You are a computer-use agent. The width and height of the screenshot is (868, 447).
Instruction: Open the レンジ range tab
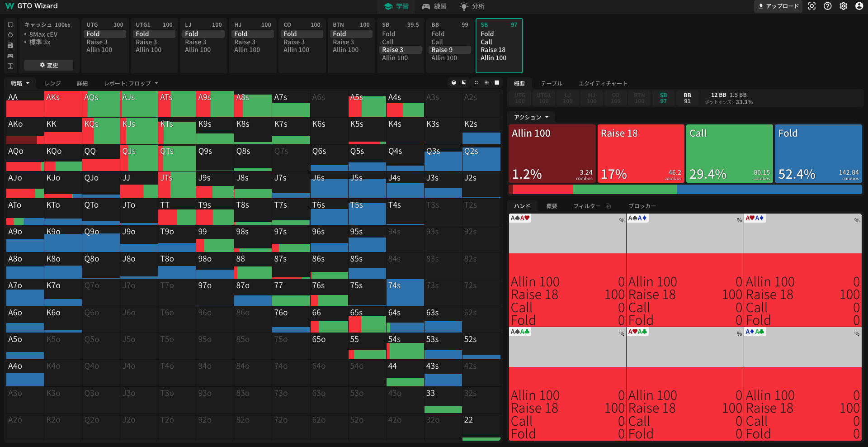tap(52, 83)
